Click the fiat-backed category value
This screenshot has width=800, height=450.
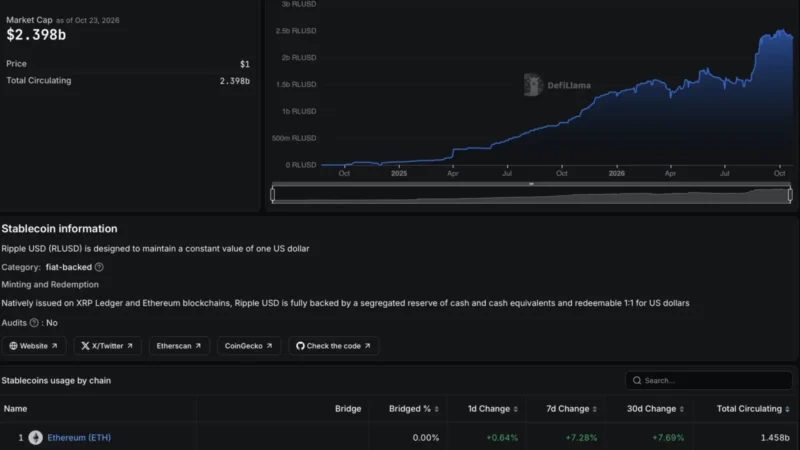(68, 267)
